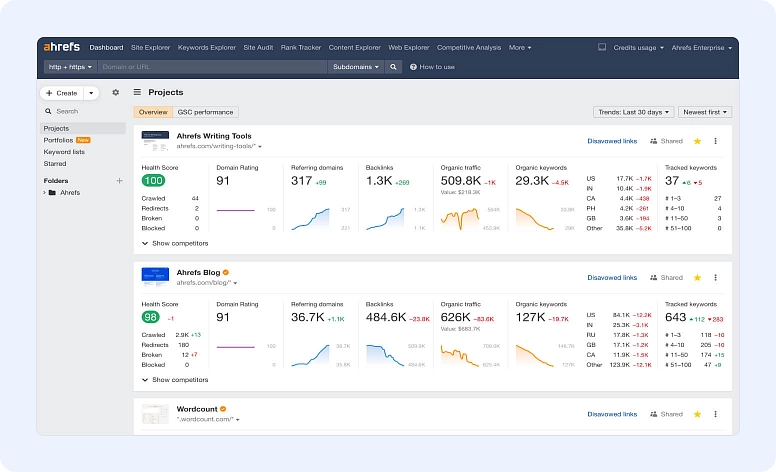776x472 pixels.
Task: Open Newest first sort dropdown
Action: point(705,112)
